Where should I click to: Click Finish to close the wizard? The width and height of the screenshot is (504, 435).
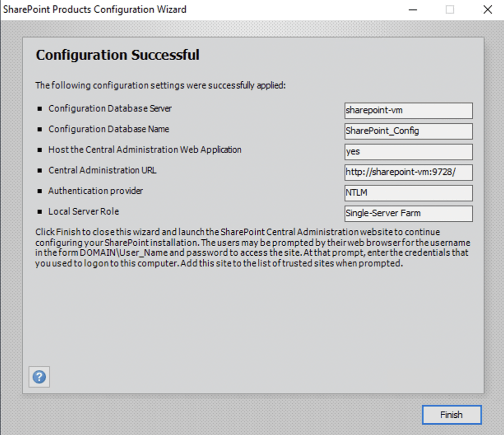[451, 415]
